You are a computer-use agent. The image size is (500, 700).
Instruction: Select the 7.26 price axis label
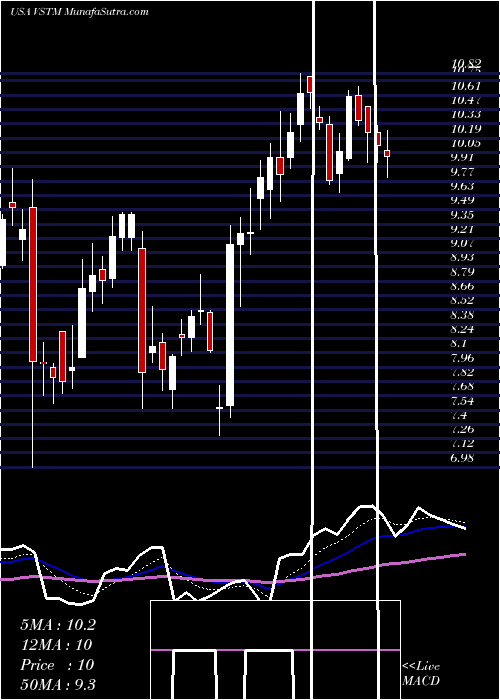[463, 429]
